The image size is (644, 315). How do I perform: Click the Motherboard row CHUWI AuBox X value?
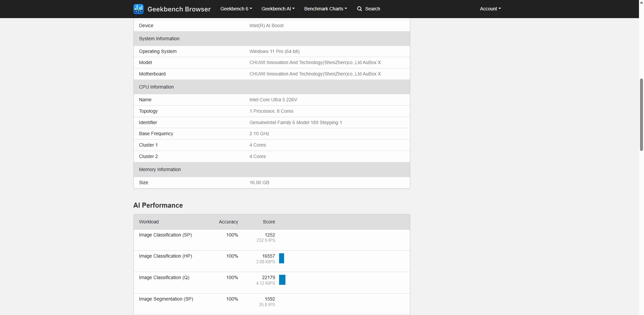tap(315, 74)
